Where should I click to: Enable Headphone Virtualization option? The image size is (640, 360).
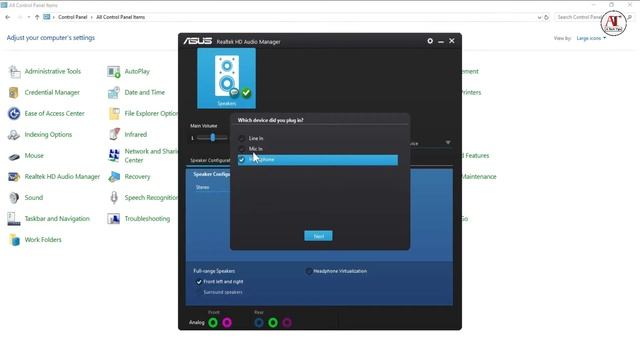tap(309, 271)
